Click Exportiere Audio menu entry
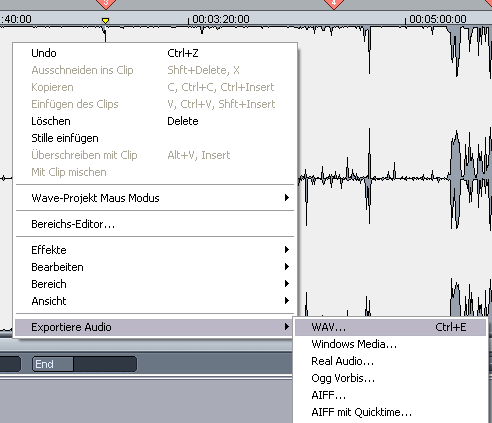492x423 pixels. pos(155,327)
